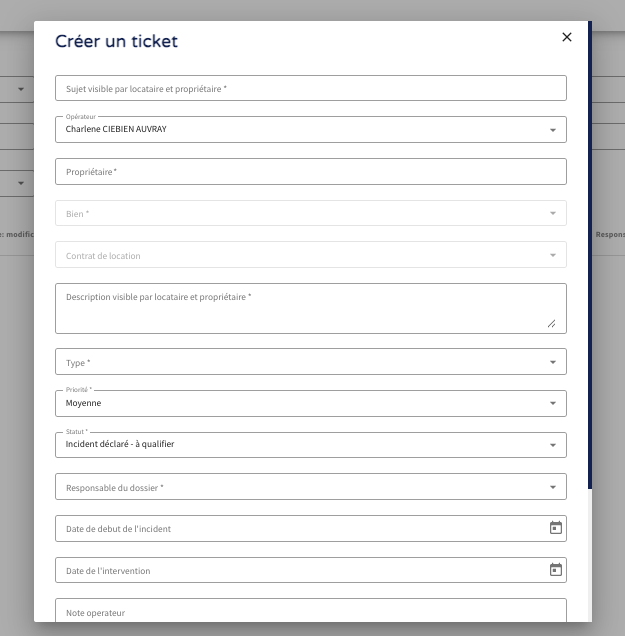Click the Date de debut de l'incident field

point(300,528)
